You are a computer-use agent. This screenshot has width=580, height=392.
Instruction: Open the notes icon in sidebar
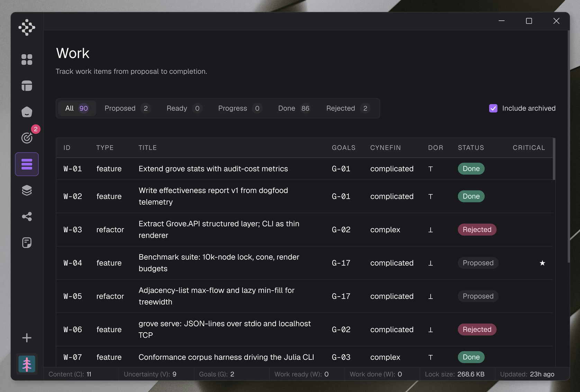[27, 243]
